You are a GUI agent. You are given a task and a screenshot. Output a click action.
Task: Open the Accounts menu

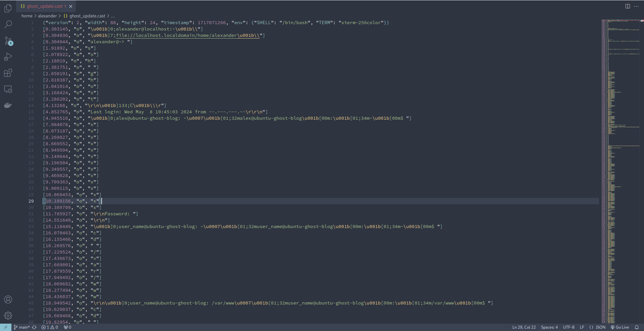(x=8, y=299)
